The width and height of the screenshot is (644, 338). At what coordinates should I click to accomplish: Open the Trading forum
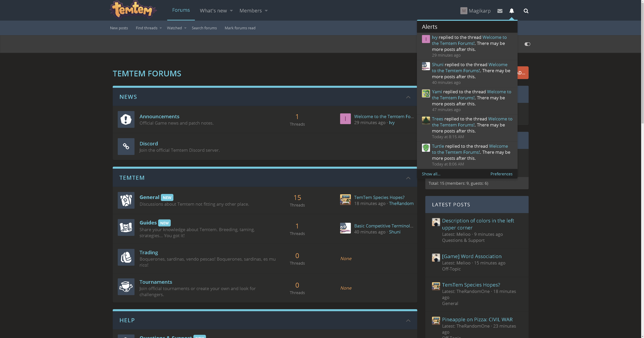pos(148,252)
